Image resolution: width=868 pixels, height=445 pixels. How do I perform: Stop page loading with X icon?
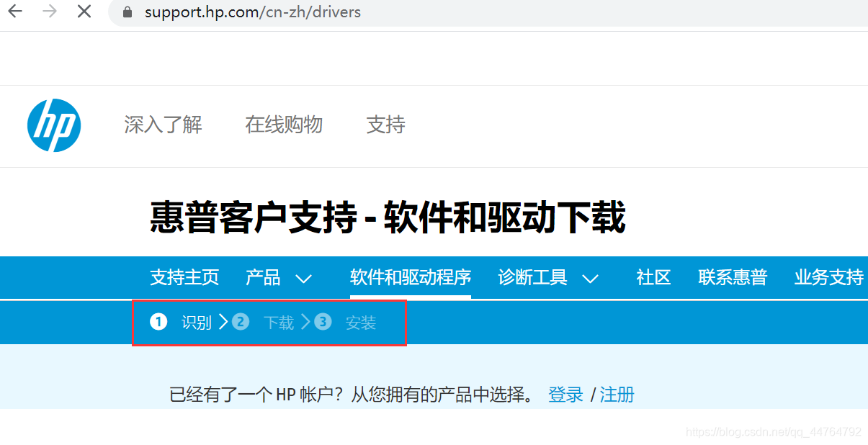[x=84, y=12]
